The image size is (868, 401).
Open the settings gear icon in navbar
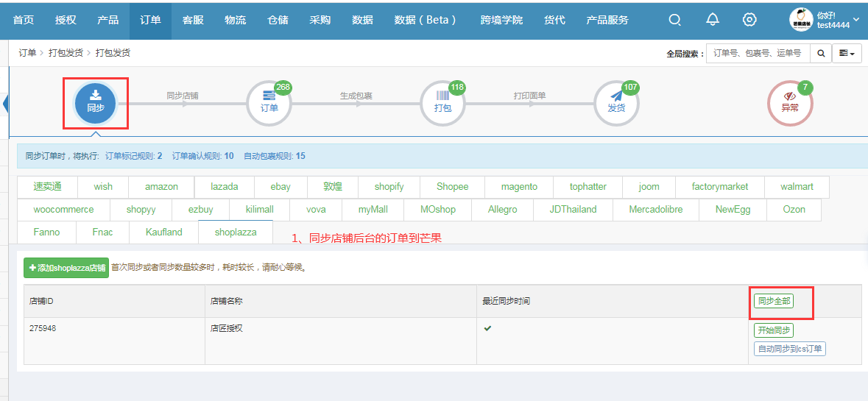[749, 20]
